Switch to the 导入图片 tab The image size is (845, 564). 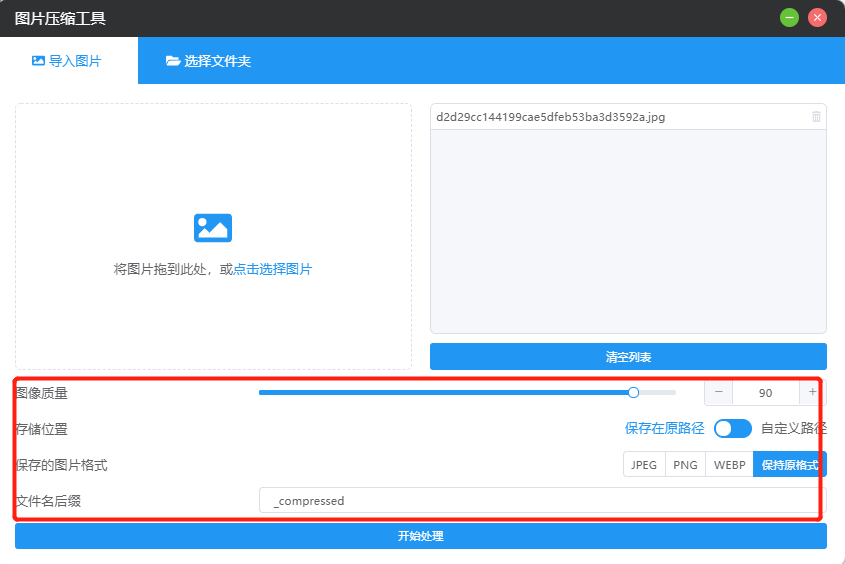(68, 61)
